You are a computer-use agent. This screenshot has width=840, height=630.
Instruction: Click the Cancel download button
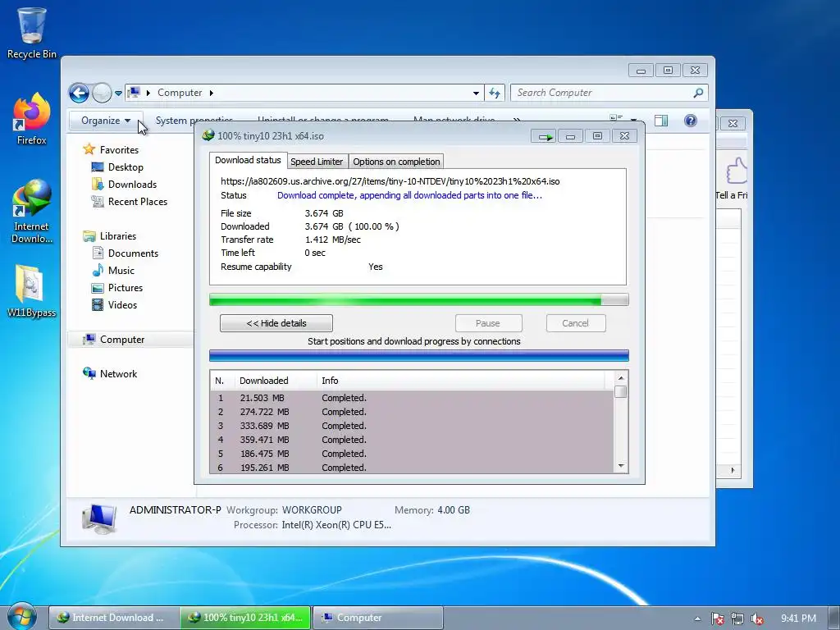[575, 323]
